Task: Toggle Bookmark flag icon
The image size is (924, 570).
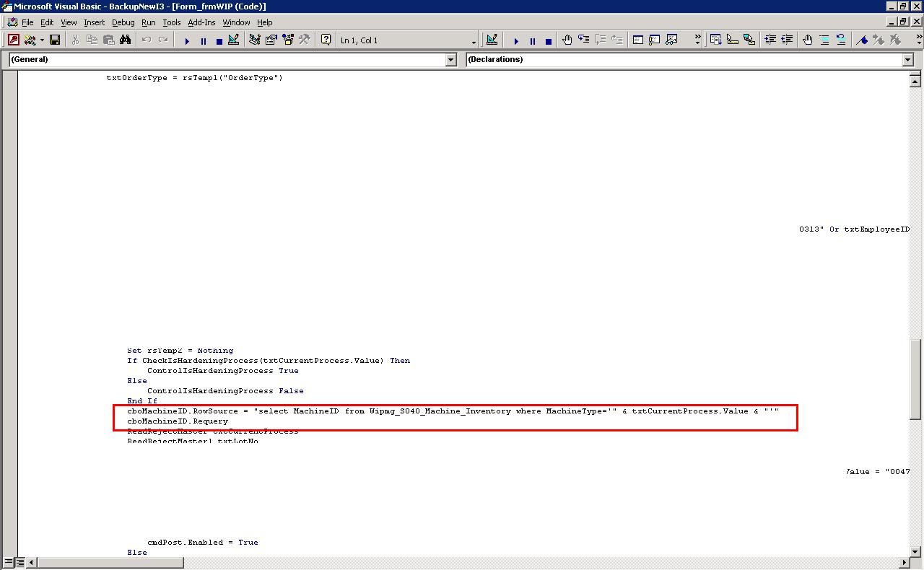Action: (x=862, y=40)
